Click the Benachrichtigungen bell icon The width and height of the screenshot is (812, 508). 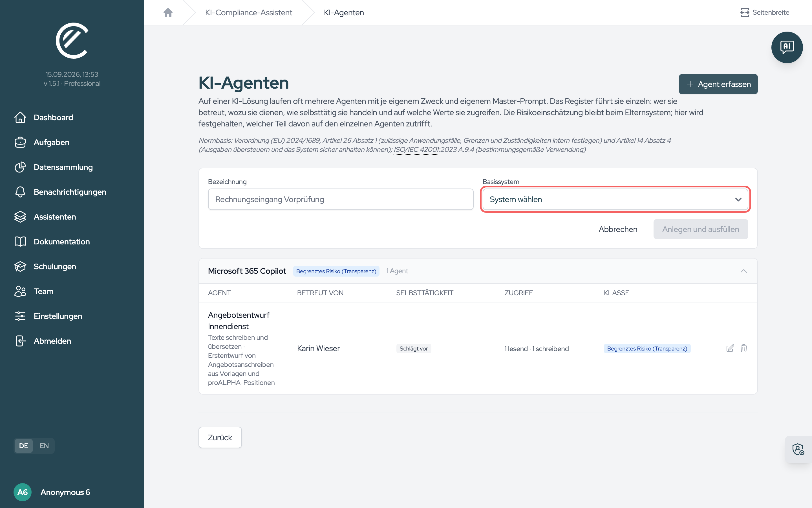(20, 192)
